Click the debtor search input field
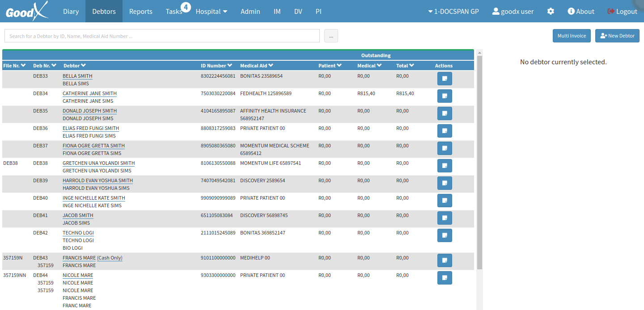This screenshot has width=644, height=310. [x=162, y=36]
